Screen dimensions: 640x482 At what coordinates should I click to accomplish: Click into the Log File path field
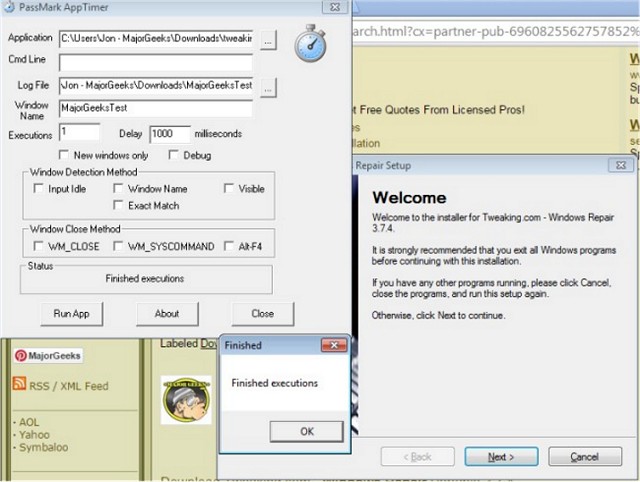point(156,86)
